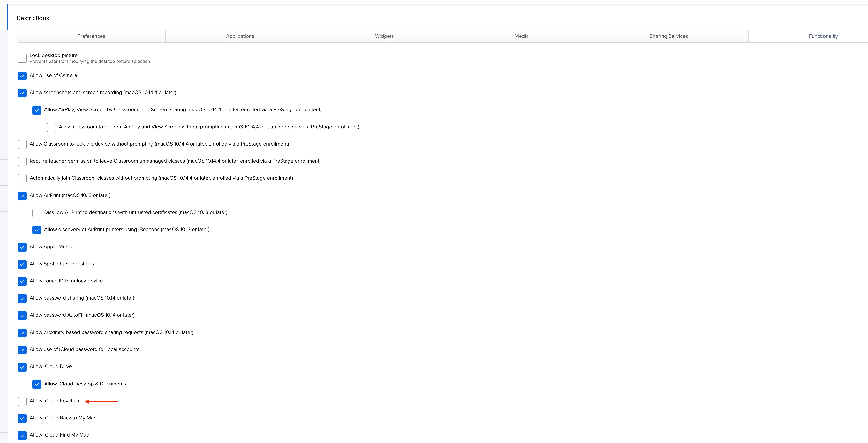Uncheck Allow iCloud Desktop & Documents
Viewport: 868px width, 443px height.
[37, 384]
